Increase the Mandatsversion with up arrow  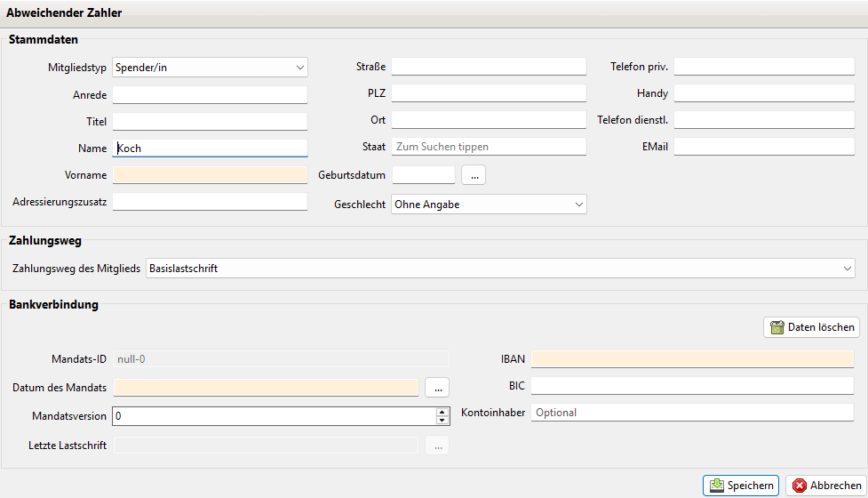[x=442, y=412]
